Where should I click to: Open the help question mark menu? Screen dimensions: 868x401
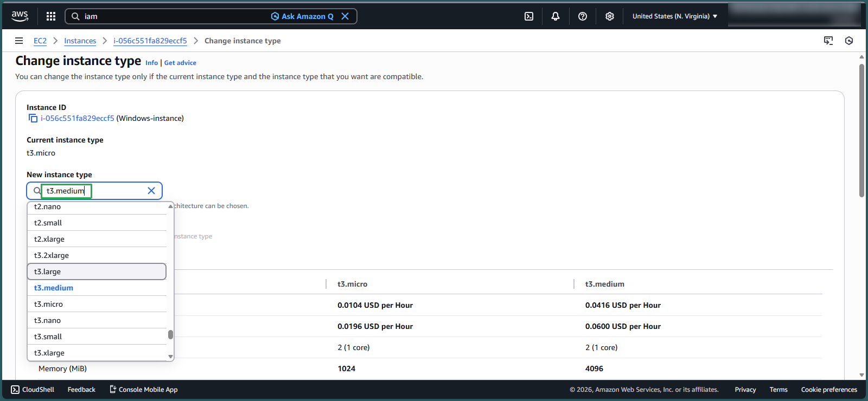[583, 16]
